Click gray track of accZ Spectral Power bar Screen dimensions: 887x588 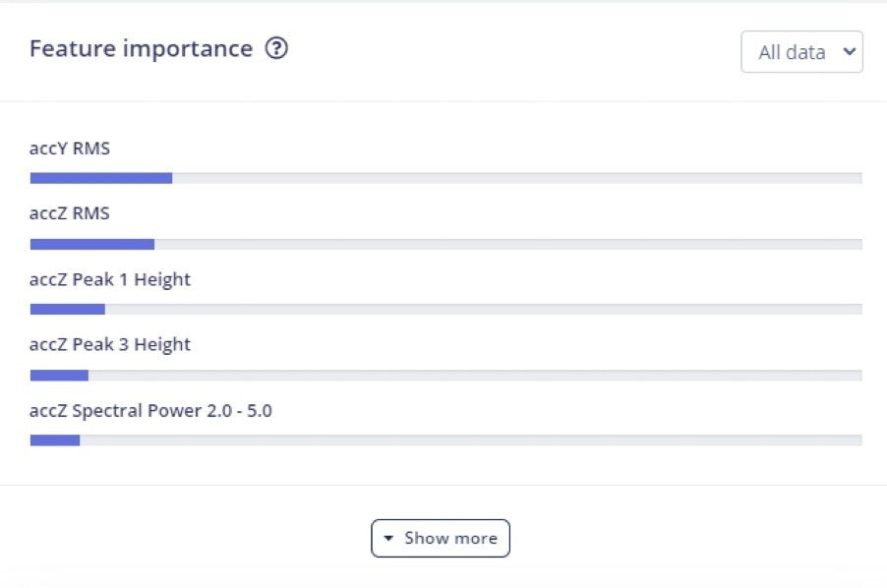pyautogui.click(x=470, y=441)
